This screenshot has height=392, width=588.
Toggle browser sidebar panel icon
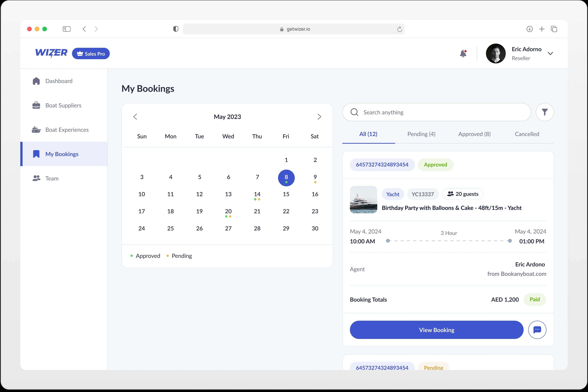click(66, 29)
